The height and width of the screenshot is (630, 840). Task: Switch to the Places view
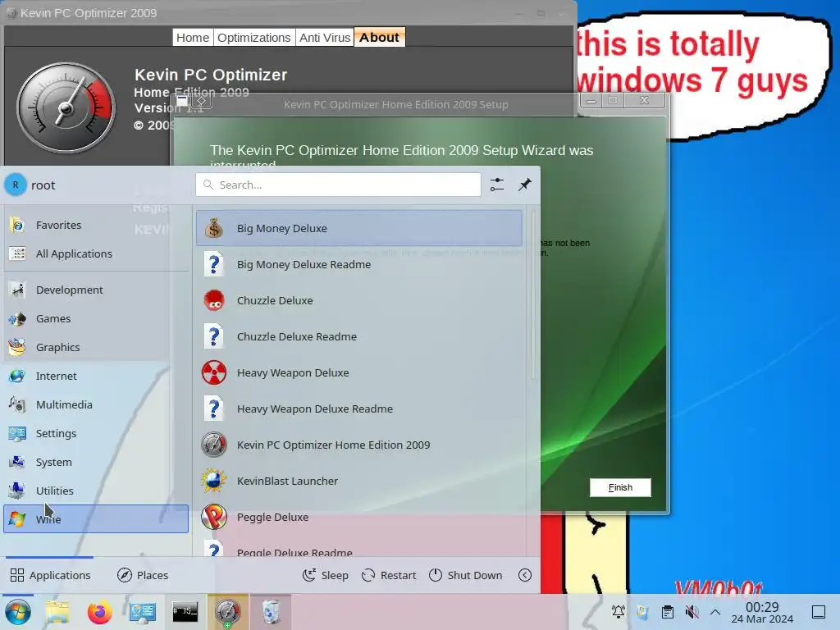click(143, 575)
